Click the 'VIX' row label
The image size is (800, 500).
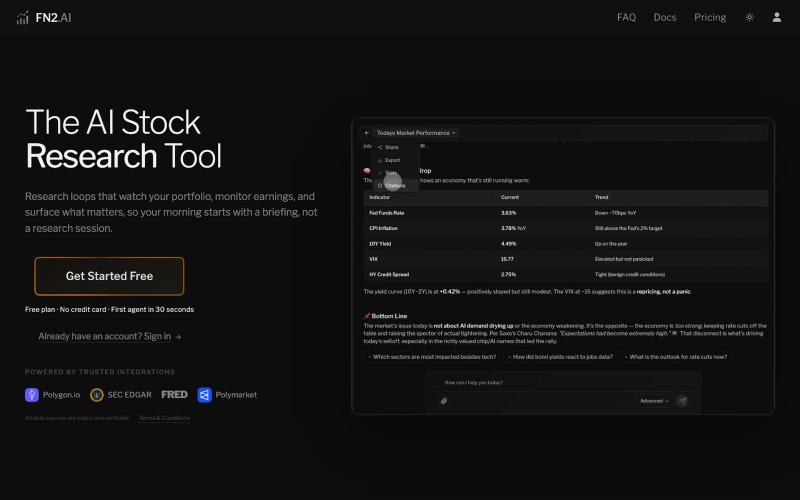pos(373,259)
